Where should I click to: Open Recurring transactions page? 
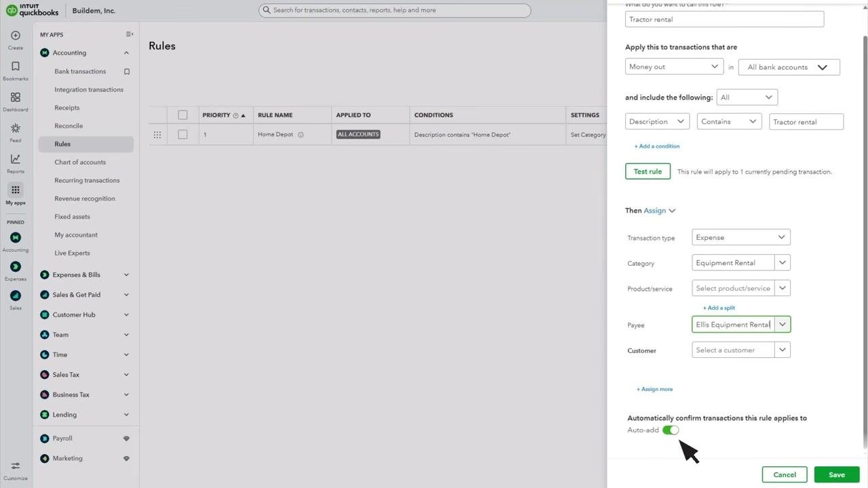[87, 180]
